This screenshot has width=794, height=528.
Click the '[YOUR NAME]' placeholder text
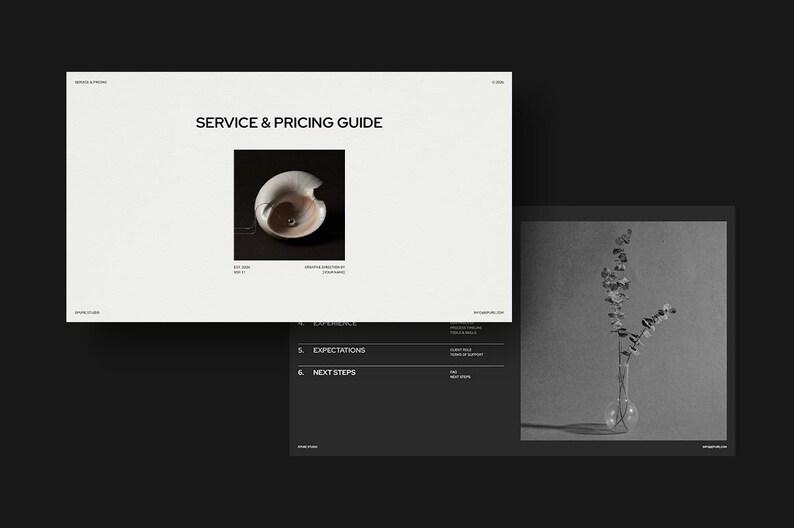(334, 272)
